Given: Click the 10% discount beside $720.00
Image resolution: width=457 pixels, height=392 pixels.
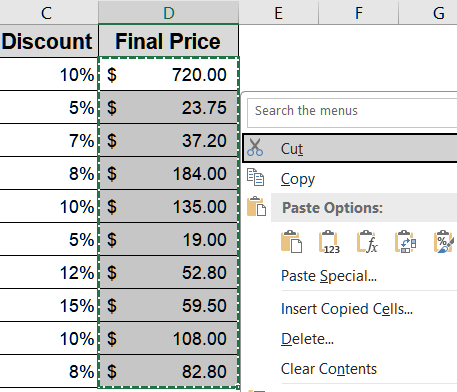Looking at the screenshot, I should pos(49,74).
